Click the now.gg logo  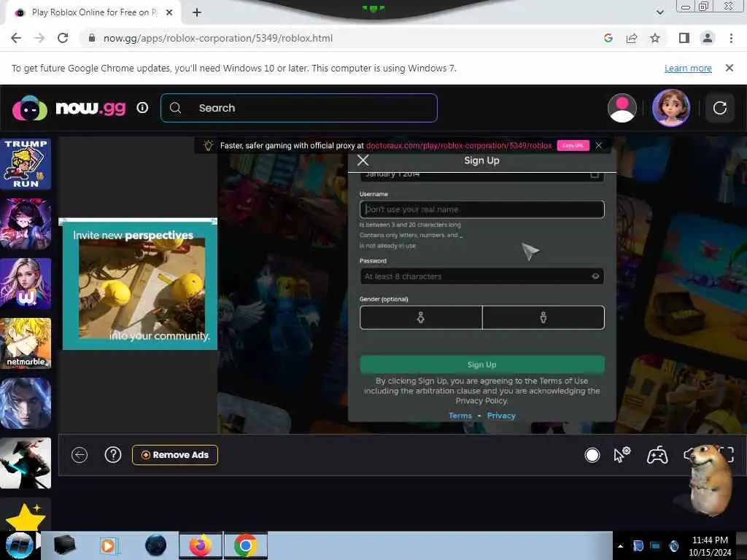[69, 109]
